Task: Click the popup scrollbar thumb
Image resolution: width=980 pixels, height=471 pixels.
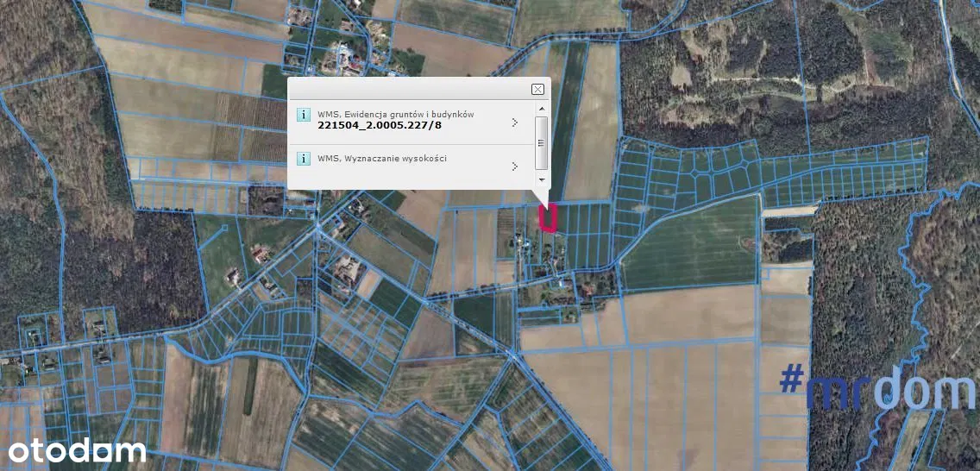Action: (542, 142)
